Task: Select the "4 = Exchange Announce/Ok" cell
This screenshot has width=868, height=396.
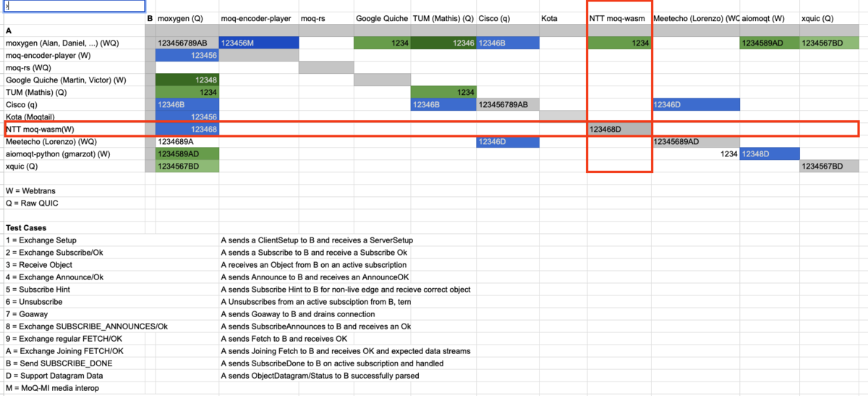Action: (74, 277)
